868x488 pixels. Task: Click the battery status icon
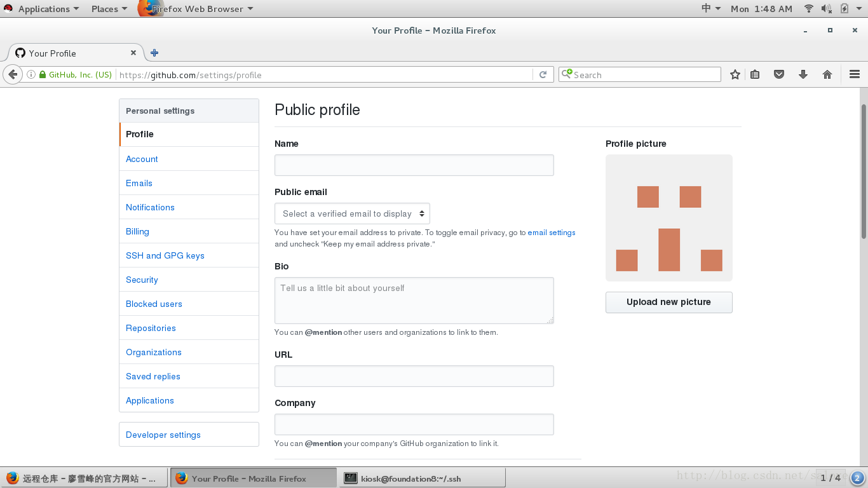pos(844,8)
